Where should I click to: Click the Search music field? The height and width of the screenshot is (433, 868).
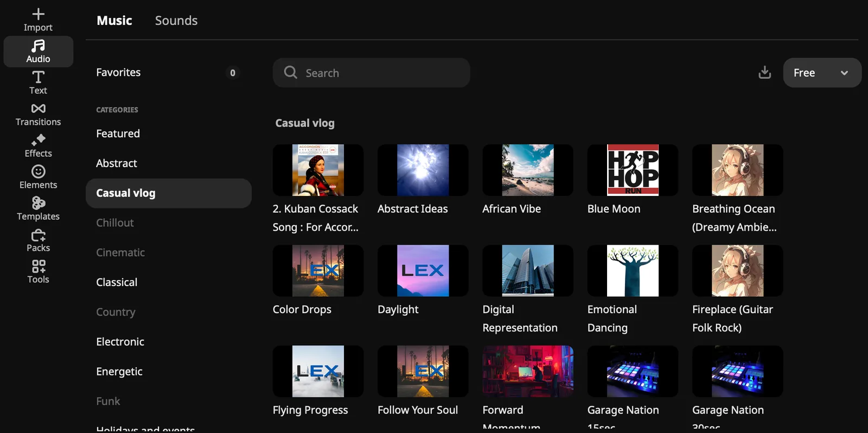click(371, 73)
